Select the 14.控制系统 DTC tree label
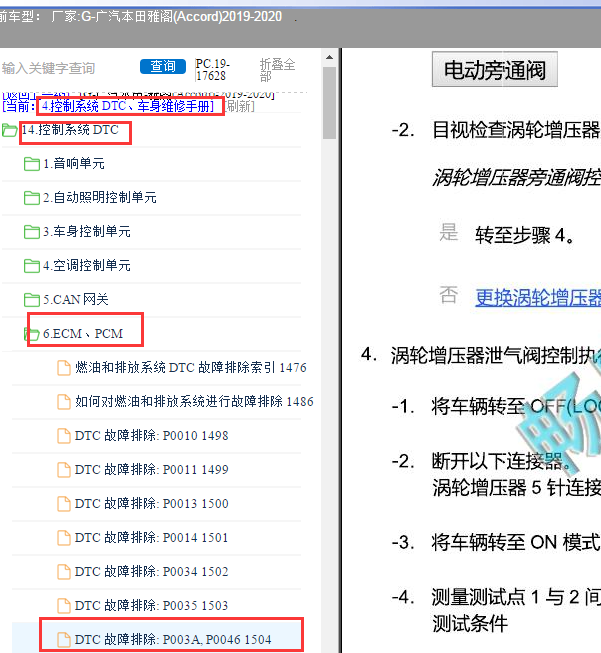601x653 pixels. (70, 130)
